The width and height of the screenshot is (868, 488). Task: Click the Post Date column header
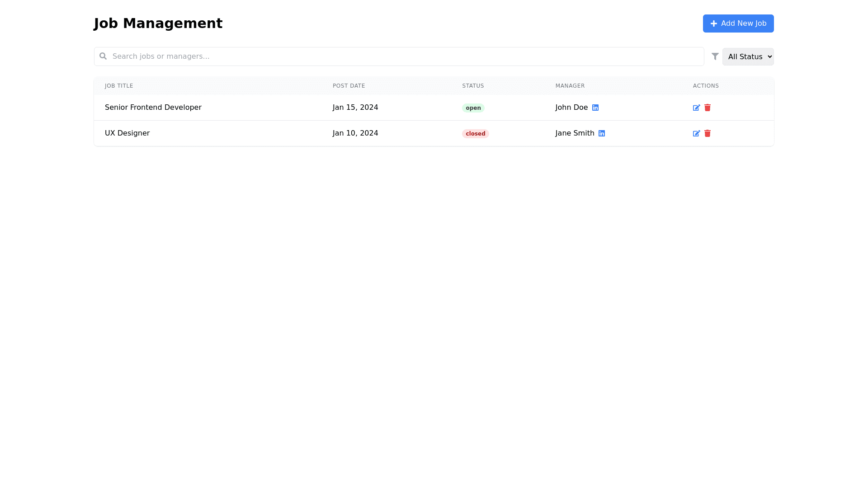(x=349, y=86)
